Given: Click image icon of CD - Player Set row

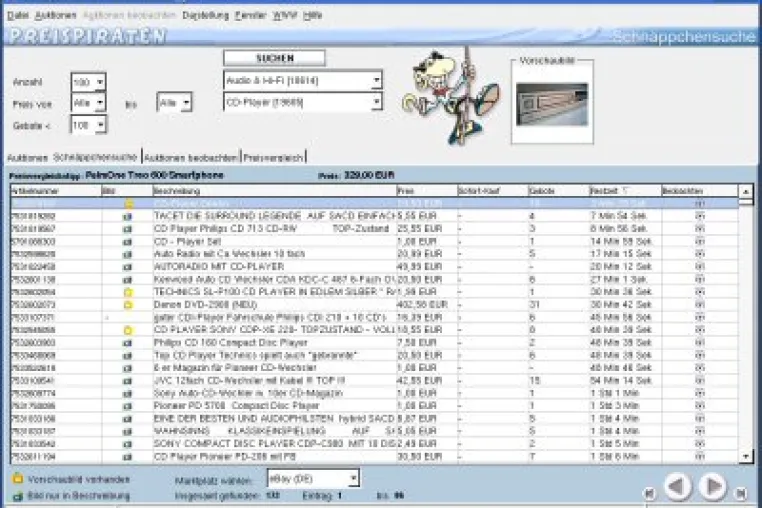Looking at the screenshot, I should (127, 242).
